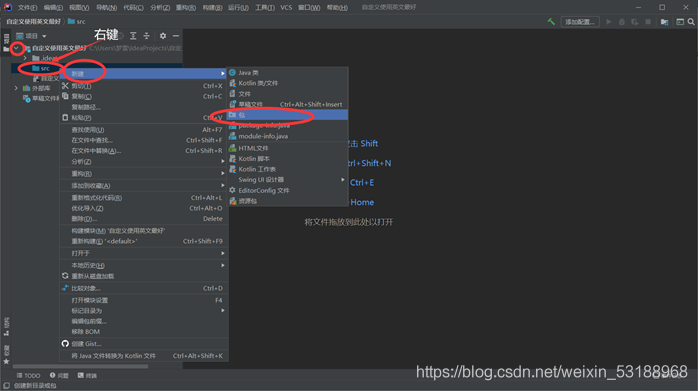Select 在文件中查找... in context menu
The image size is (698, 391).
144,140
